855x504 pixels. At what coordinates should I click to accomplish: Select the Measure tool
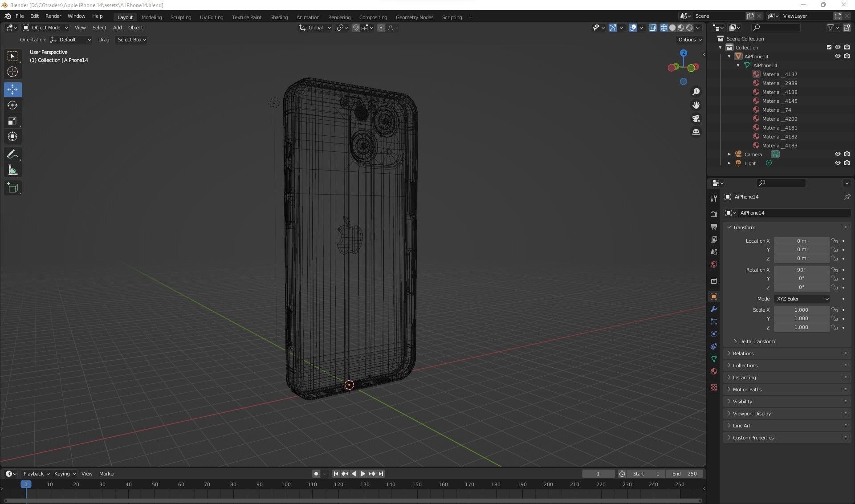[x=12, y=170]
